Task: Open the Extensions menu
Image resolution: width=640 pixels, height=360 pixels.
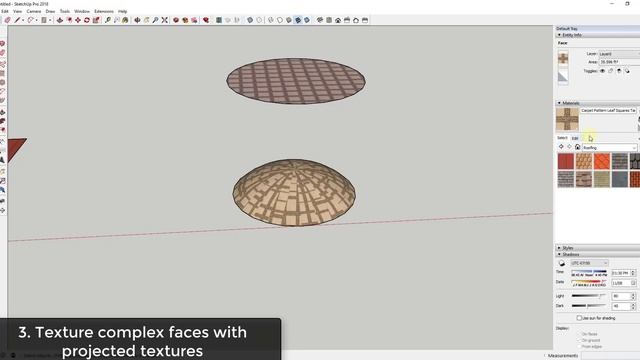Action: (104, 11)
